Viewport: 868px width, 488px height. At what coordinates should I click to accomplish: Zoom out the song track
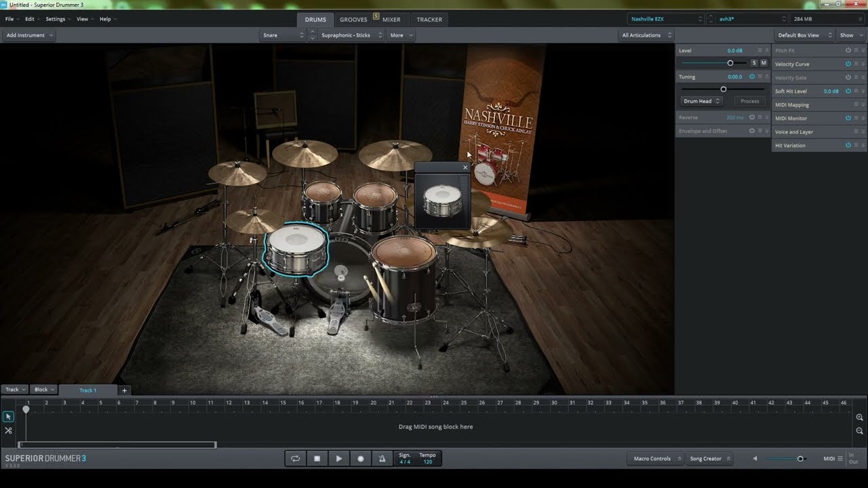pos(859,431)
